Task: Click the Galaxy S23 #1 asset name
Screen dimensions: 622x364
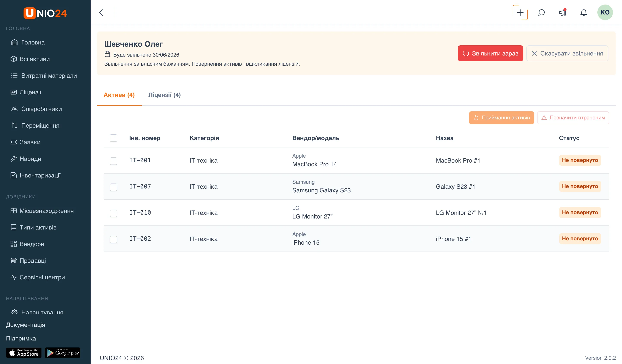Action: tap(455, 187)
